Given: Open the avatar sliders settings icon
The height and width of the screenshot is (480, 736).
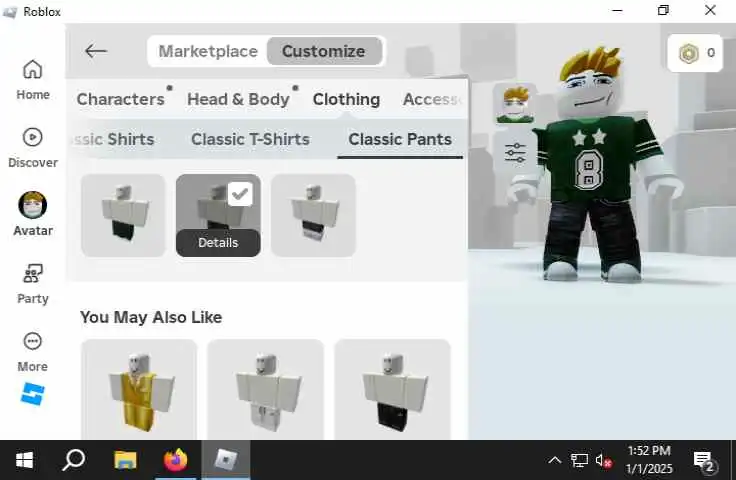Looking at the screenshot, I should 515,153.
